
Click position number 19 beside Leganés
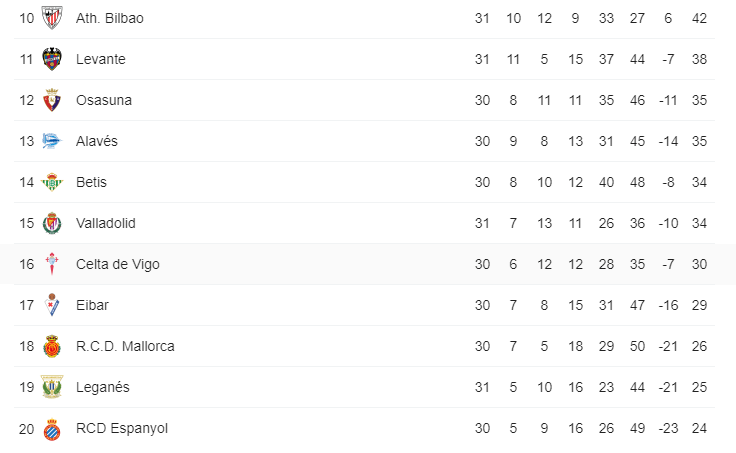click(26, 387)
